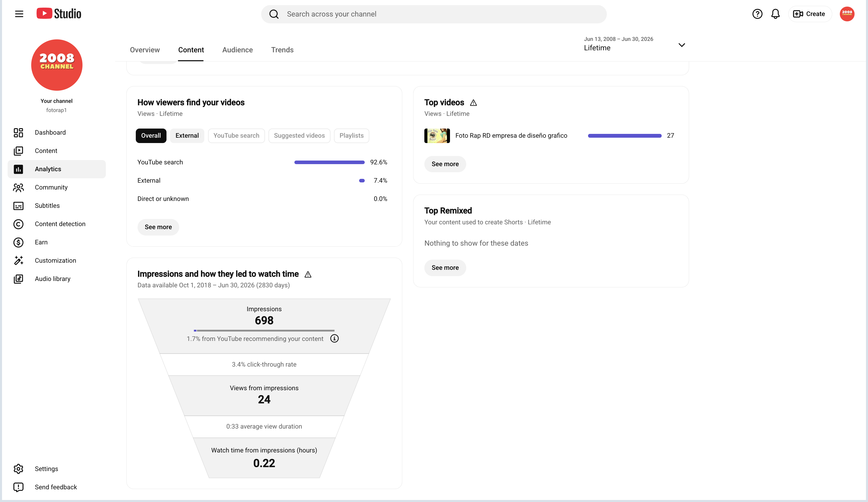Click the Settings gear icon
Viewport: 868px width, 502px height.
(x=18, y=468)
